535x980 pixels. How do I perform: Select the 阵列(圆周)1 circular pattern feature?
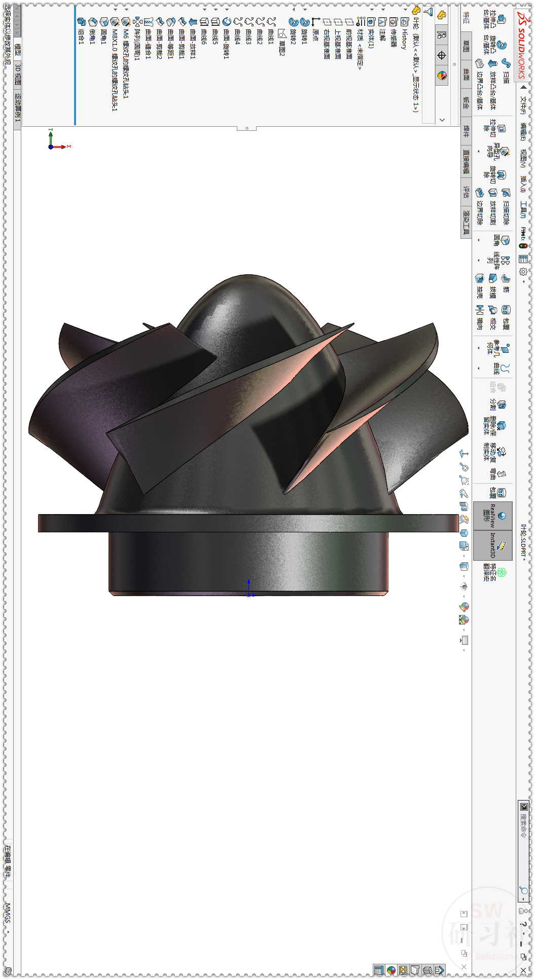click(137, 39)
